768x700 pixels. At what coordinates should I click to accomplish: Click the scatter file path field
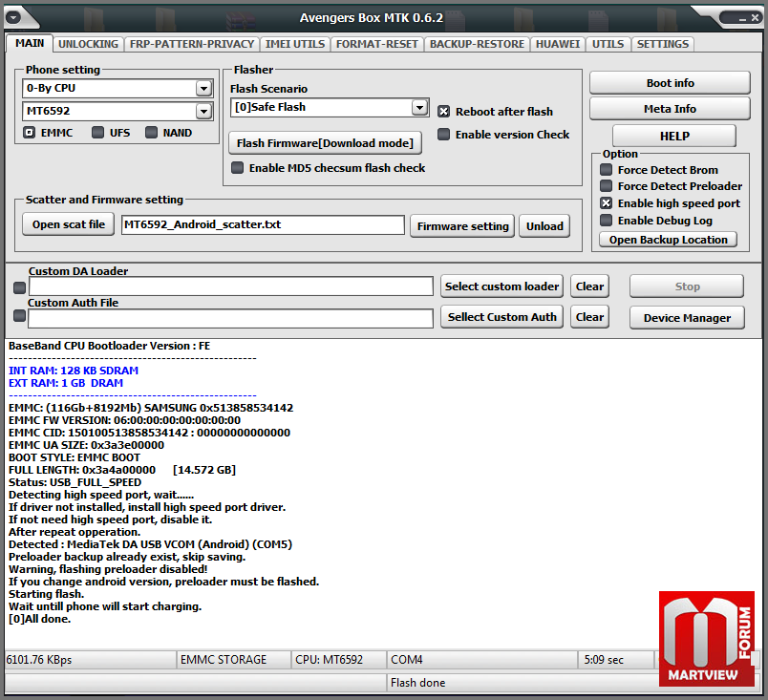pyautogui.click(x=263, y=225)
